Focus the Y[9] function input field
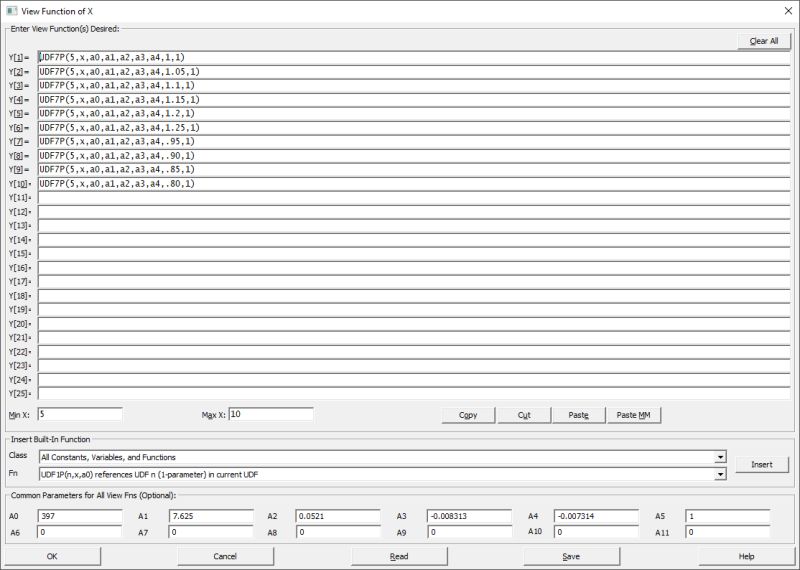Screen dimensions: 800x570 pyautogui.click(x=414, y=170)
